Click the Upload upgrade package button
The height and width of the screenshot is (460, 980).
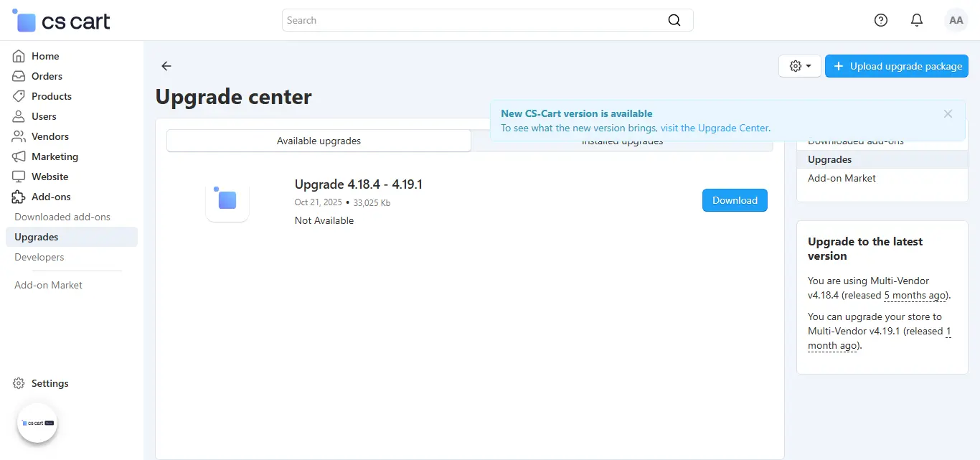(897, 66)
